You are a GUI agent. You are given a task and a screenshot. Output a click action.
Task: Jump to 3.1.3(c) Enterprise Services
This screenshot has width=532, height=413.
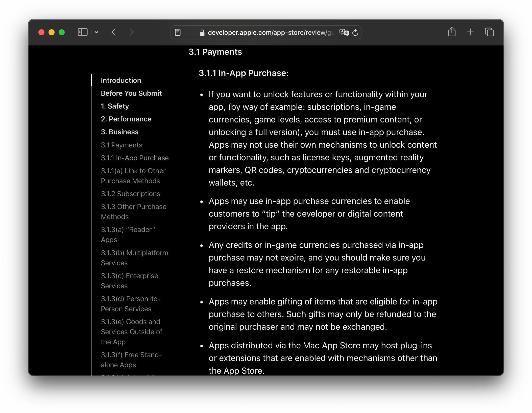129,281
